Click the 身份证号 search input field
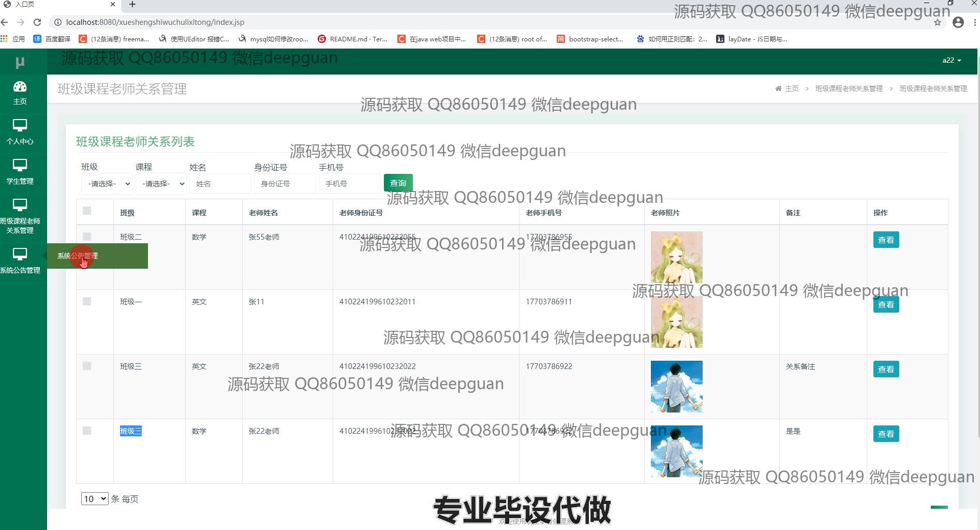This screenshot has height=530, width=980. pos(285,184)
